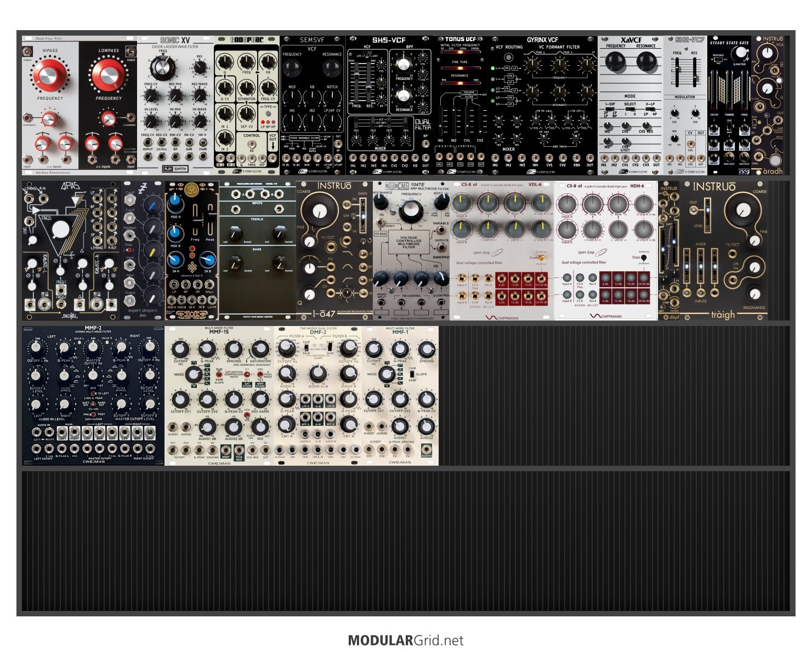Click the KBD output jack label on Gyrinx VCF
The height and width of the screenshot is (652, 812).
pos(577,164)
